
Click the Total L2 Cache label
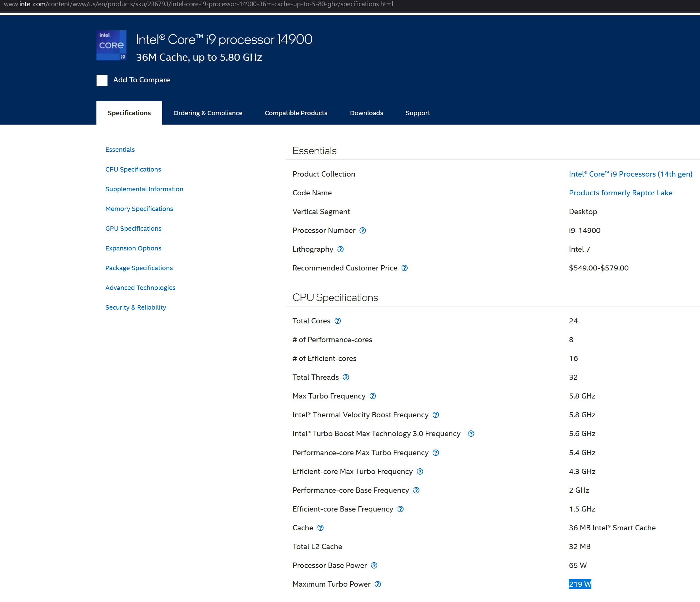[317, 547]
